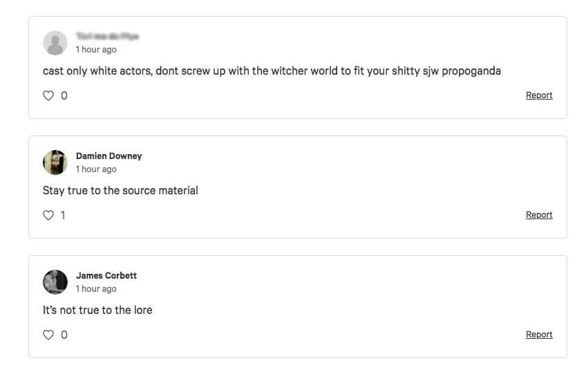Image resolution: width=588 pixels, height=372 pixels.
Task: Click the blurred username on top comment
Action: tap(107, 37)
